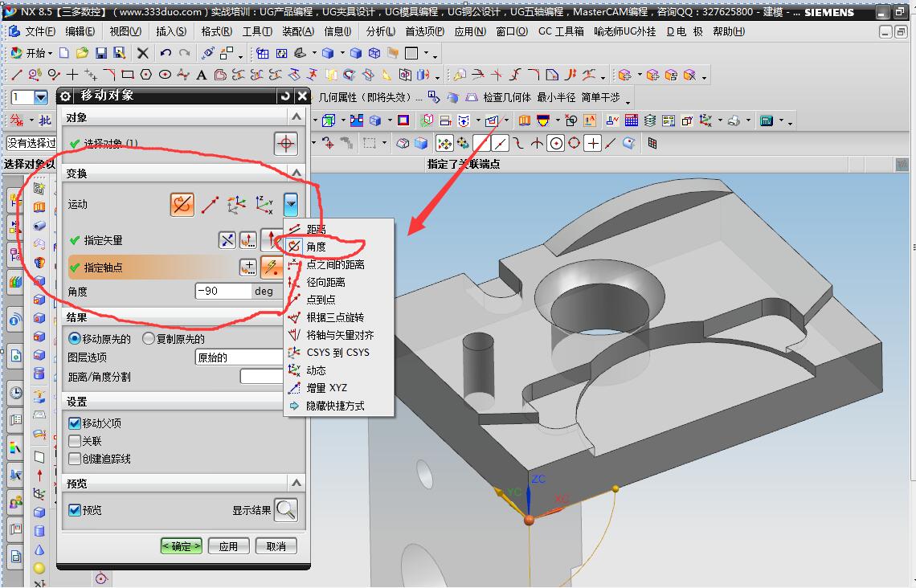Click the 显示结果 magnifier icon
Viewport: 916px width, 588px height.
[x=286, y=510]
